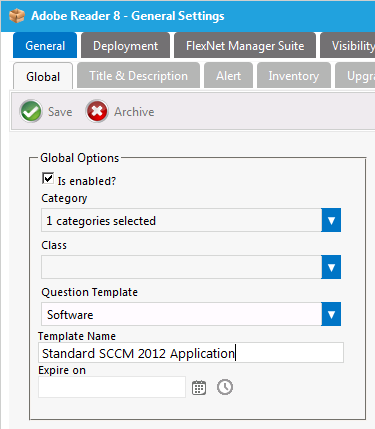
Task: Open the Visibility tab
Action: coord(348,46)
